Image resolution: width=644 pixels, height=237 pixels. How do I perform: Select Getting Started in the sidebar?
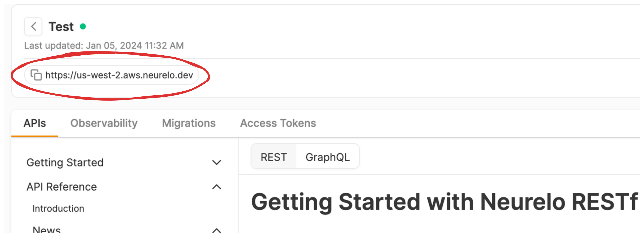pyautogui.click(x=65, y=163)
